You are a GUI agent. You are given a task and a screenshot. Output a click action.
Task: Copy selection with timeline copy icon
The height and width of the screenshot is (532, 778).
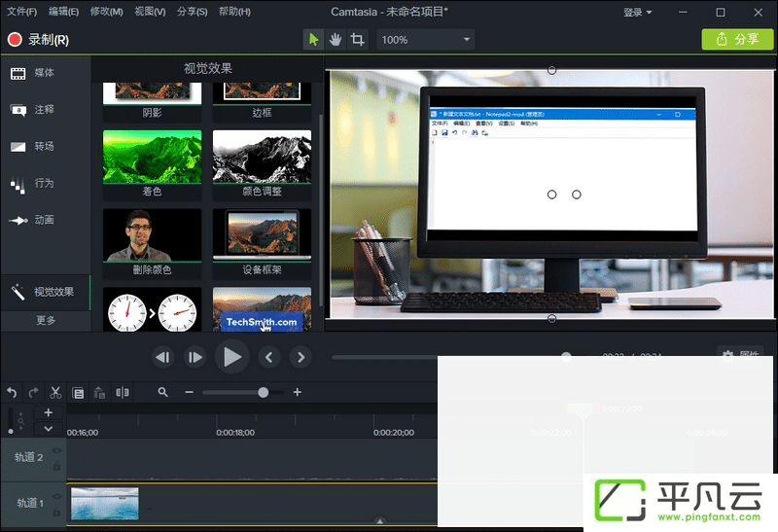pos(78,393)
